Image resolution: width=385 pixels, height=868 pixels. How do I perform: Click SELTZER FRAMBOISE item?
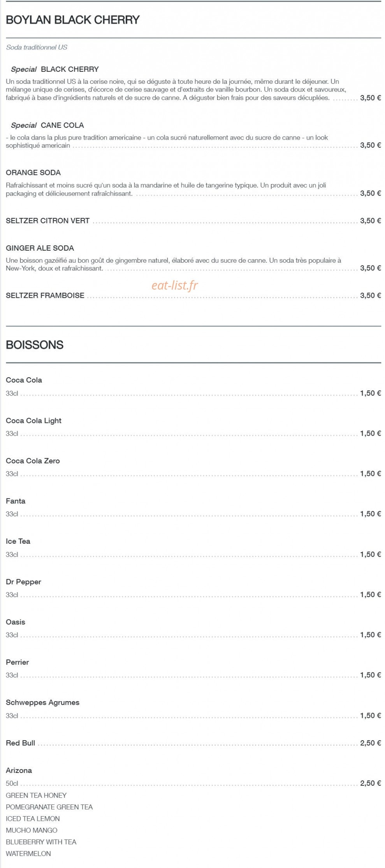[45, 295]
